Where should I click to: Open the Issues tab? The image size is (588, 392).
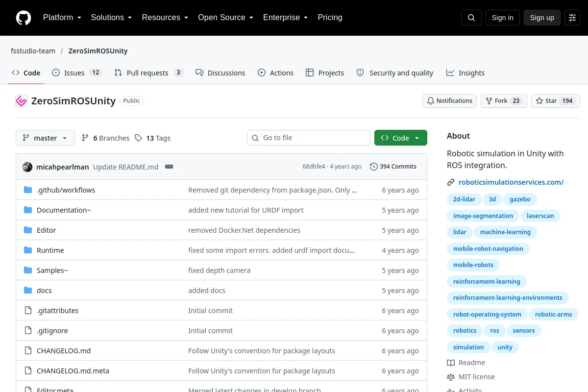[76, 73]
